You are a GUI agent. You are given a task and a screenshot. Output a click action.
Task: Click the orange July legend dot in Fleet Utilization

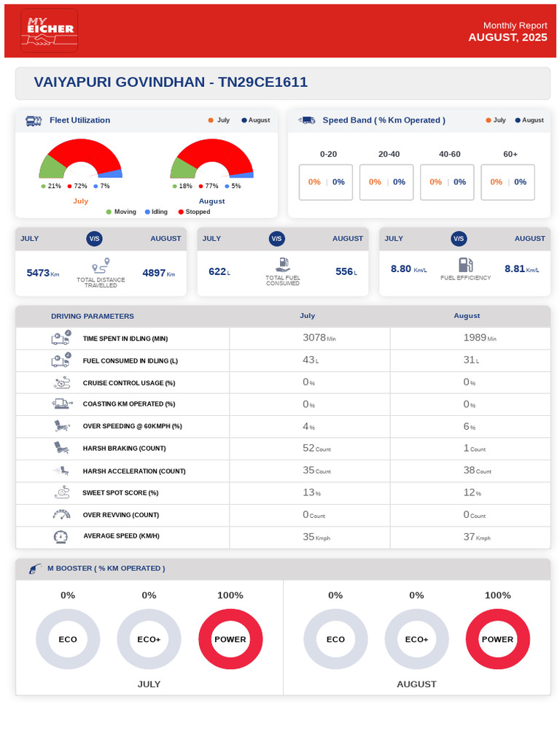[211, 120]
